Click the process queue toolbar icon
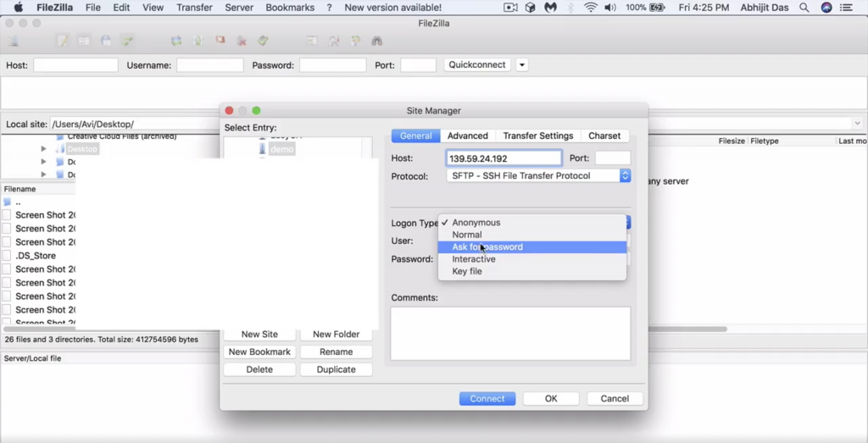This screenshot has width=868, height=443. click(x=198, y=41)
